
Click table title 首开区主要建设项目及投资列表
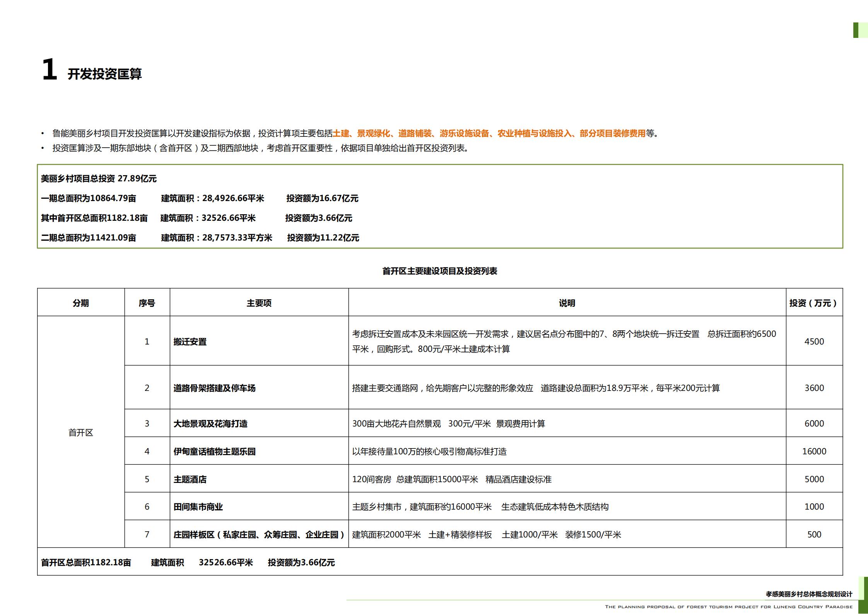(440, 271)
